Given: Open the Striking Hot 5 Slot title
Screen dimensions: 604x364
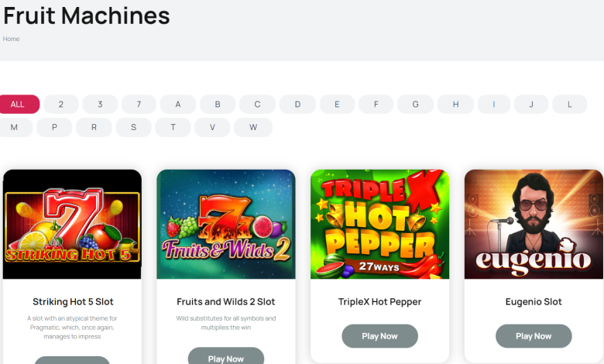Looking at the screenshot, I should tap(73, 301).
